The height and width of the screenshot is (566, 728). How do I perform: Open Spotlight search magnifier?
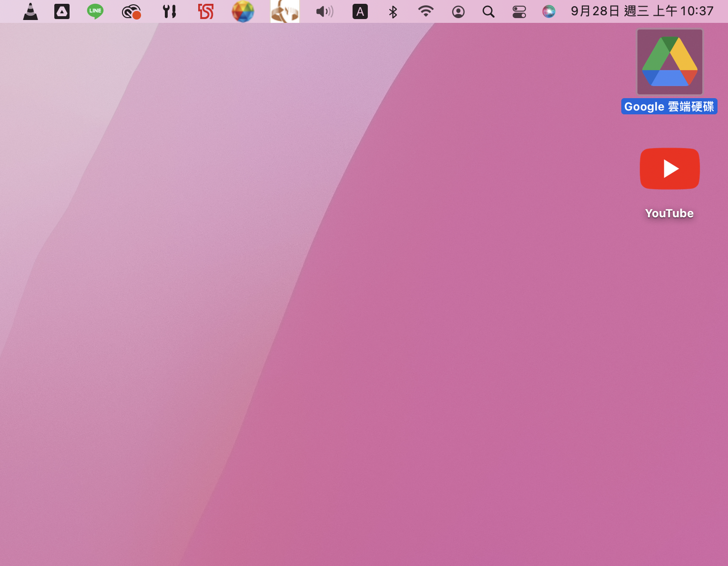pyautogui.click(x=488, y=11)
